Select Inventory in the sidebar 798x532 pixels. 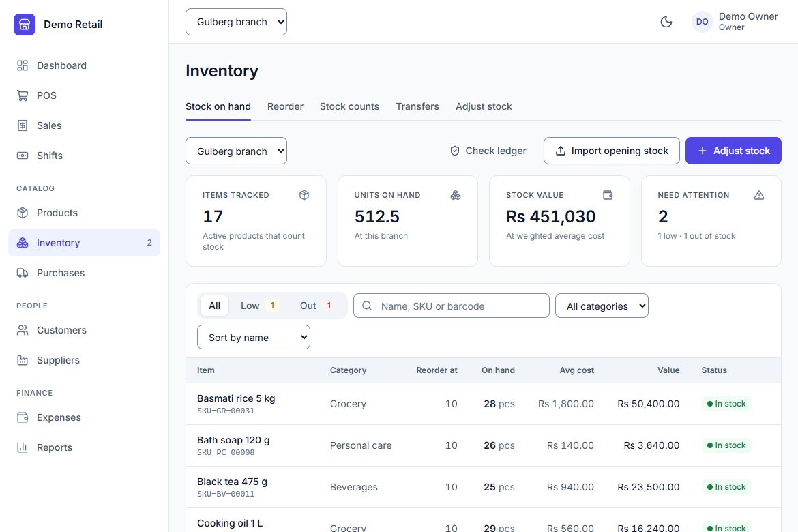click(x=84, y=243)
